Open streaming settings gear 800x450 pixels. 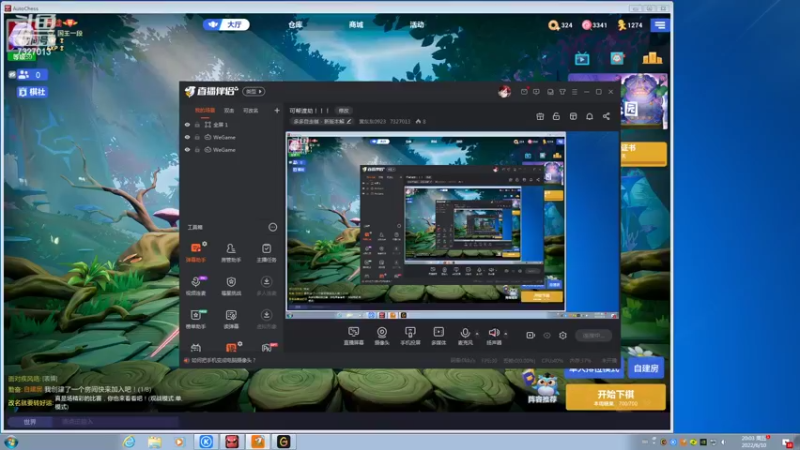[x=563, y=335]
